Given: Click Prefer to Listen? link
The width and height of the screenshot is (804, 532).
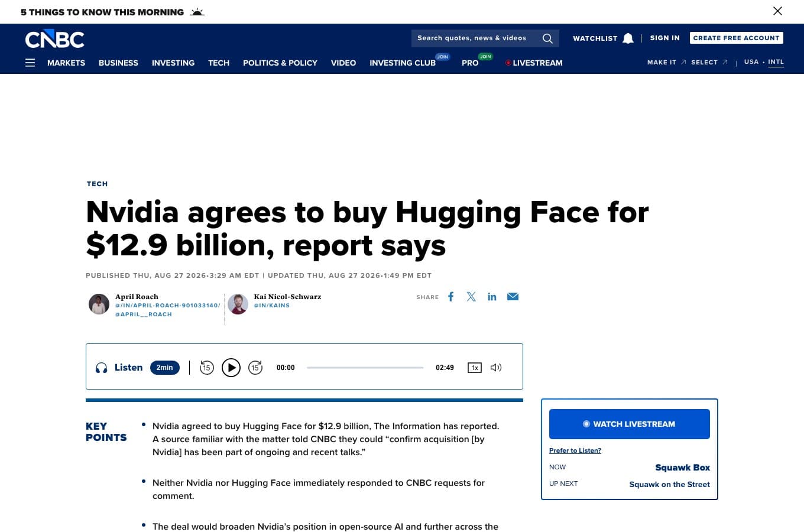Looking at the screenshot, I should click(x=575, y=450).
